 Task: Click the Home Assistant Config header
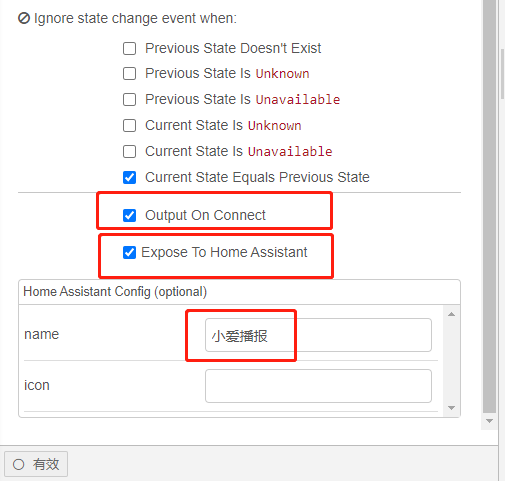115,292
